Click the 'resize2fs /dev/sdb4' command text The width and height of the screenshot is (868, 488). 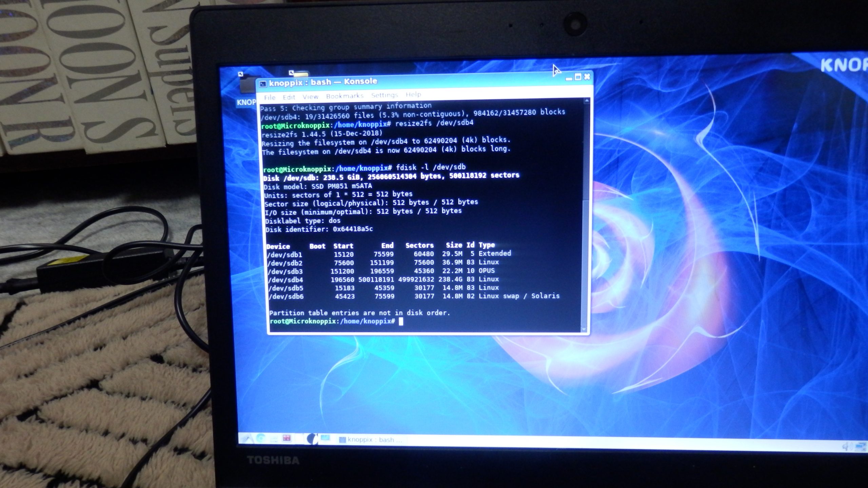point(434,123)
